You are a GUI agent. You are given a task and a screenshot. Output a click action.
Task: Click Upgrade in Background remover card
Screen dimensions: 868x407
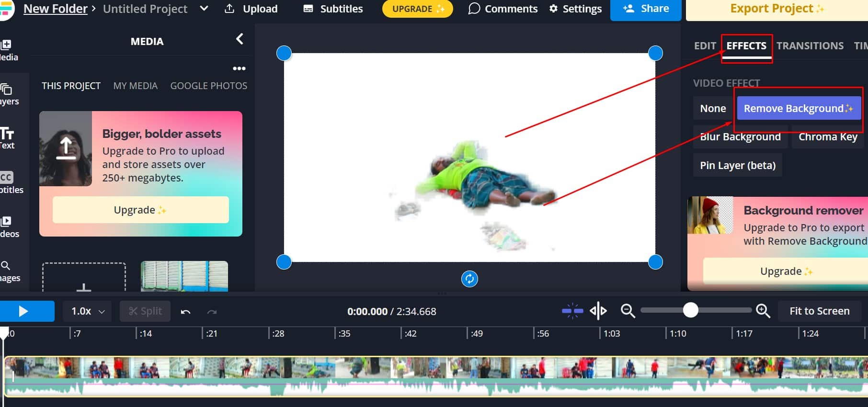click(786, 271)
